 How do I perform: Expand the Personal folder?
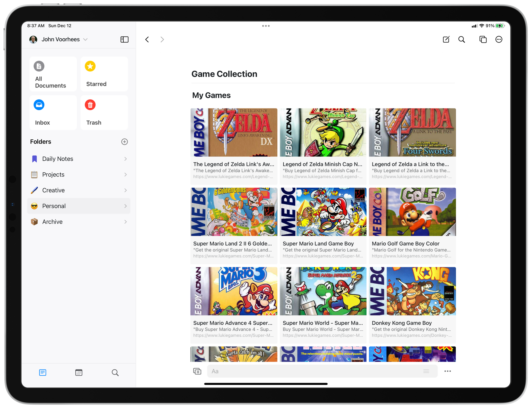tap(125, 206)
